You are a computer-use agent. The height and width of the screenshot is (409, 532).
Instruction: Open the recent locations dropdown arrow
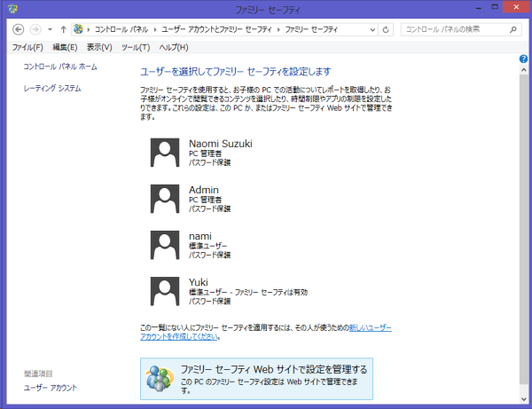click(x=50, y=29)
